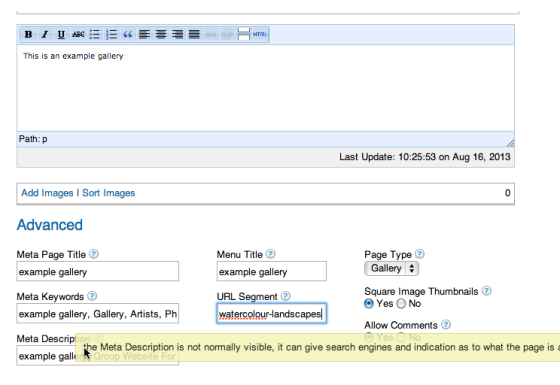Align text left
This screenshot has height=385, width=560.
[x=144, y=34]
